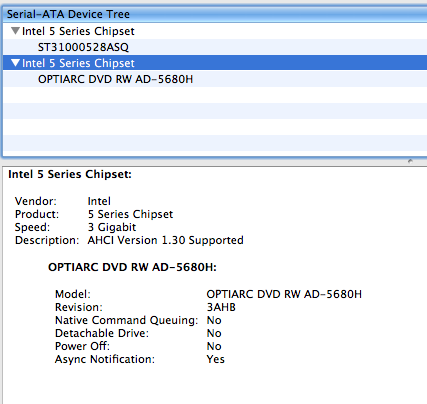Click the Model value in the details pane
The height and width of the screenshot is (404, 427).
[284, 294]
